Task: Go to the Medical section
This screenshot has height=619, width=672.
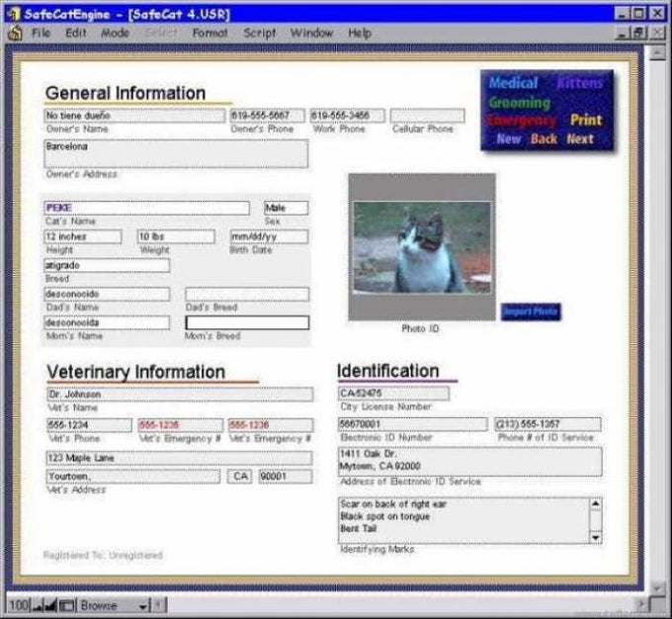Action: click(x=513, y=82)
